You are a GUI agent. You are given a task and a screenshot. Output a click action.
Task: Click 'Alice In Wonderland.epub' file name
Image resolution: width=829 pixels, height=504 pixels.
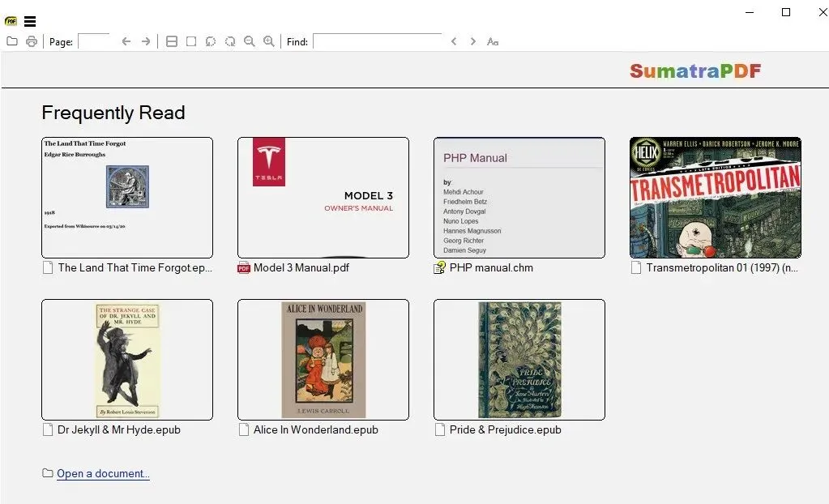pos(315,429)
